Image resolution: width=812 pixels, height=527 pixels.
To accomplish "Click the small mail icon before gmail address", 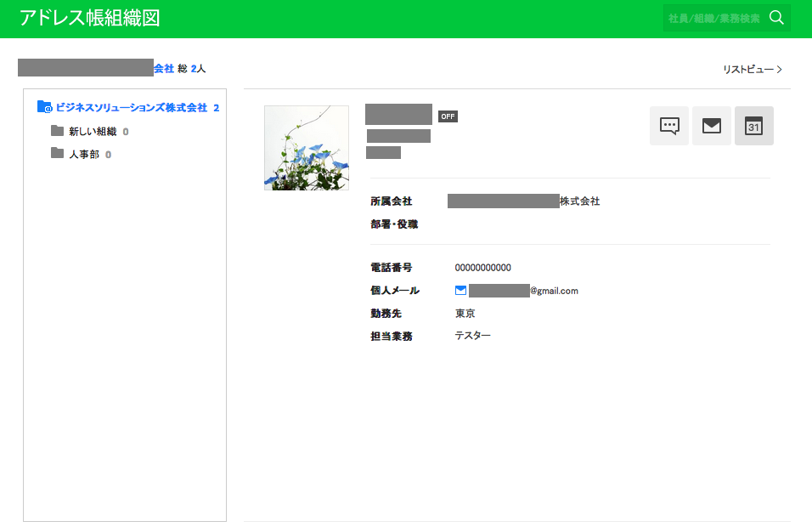I will pyautogui.click(x=461, y=291).
